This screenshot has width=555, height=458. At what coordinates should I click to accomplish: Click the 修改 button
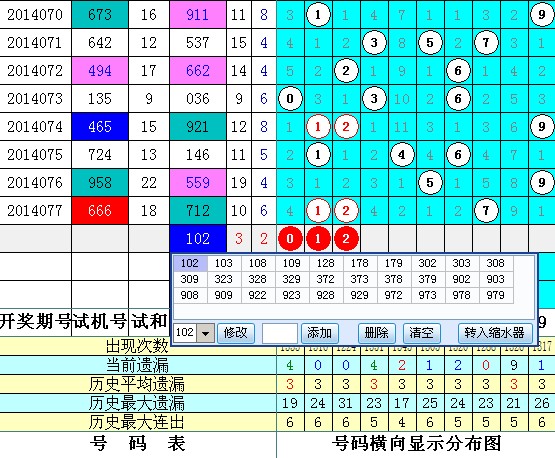click(x=235, y=333)
